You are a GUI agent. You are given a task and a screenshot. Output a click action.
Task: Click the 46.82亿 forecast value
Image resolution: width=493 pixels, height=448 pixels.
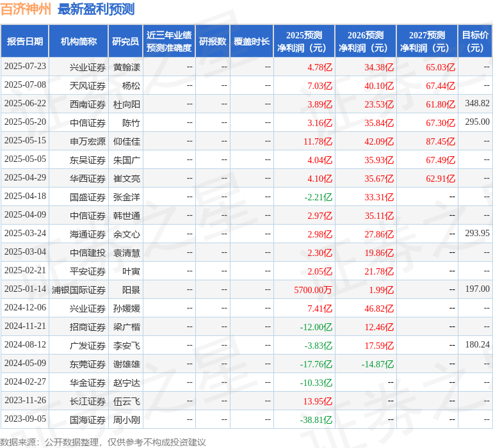[379, 308]
